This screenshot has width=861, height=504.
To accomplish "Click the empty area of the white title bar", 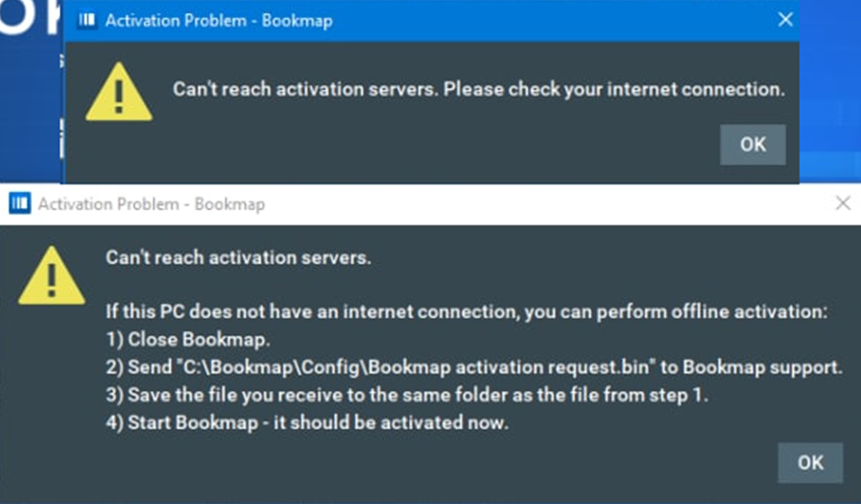I will [549, 204].
